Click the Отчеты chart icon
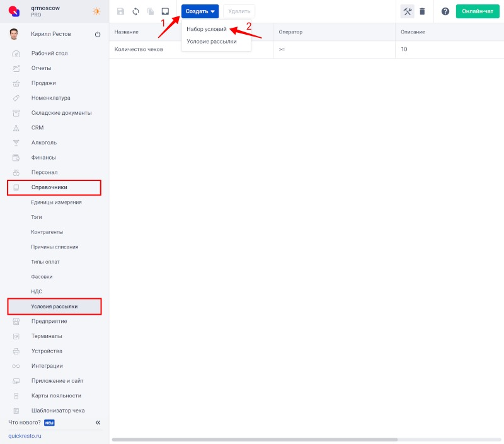This screenshot has width=504, height=444. [16, 68]
